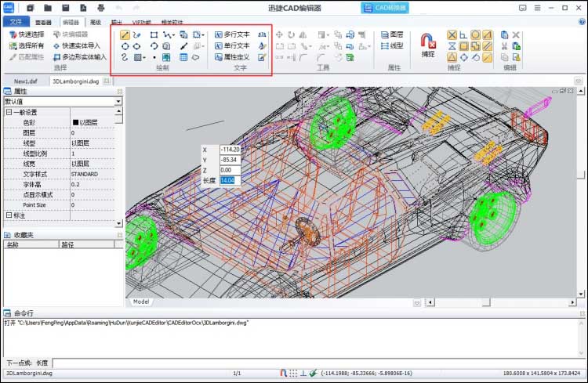Click the feedback icon left of hamburger menu

[523, 8]
